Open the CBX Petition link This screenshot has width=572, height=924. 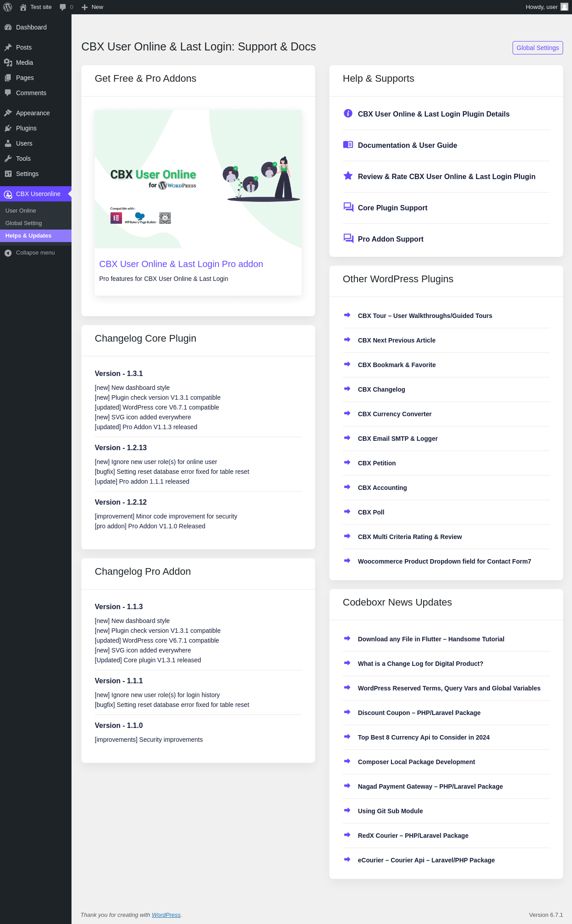pos(377,463)
